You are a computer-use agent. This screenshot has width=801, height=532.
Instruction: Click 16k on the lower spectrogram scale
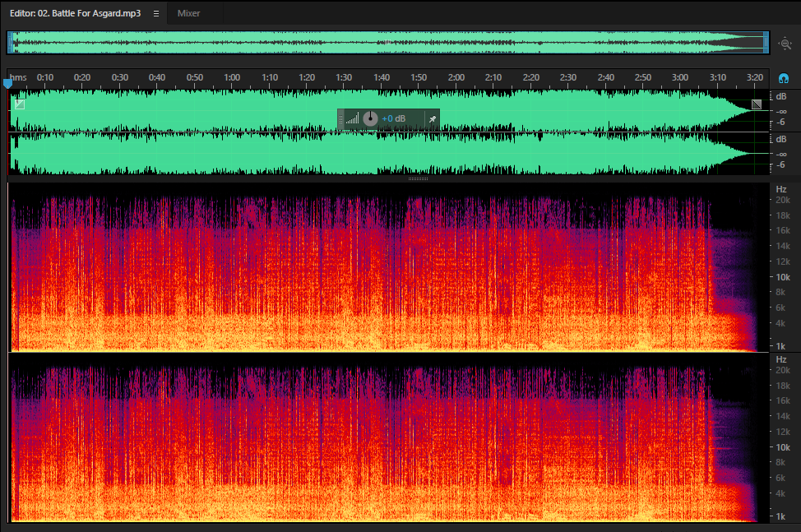coord(783,400)
